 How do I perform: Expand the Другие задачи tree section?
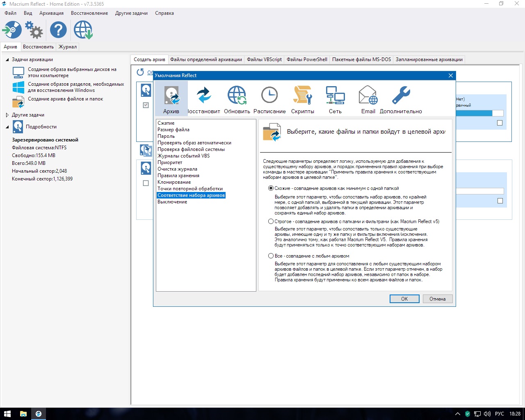click(7, 115)
